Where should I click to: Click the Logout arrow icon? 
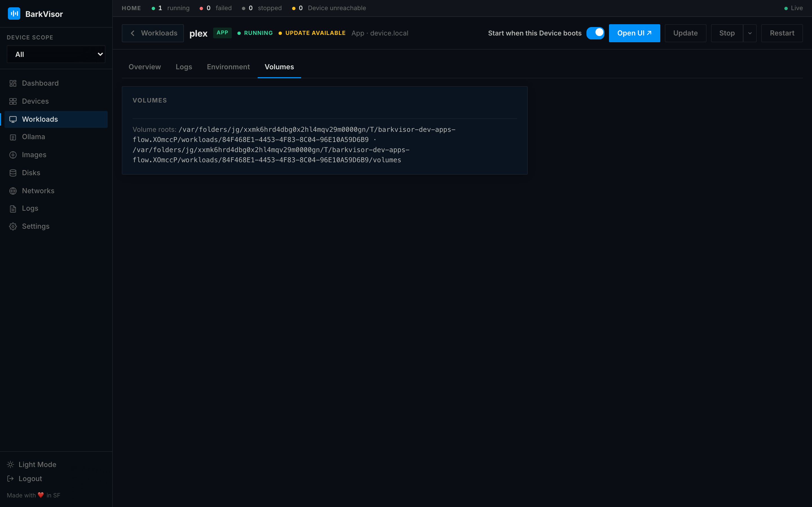pos(10,479)
